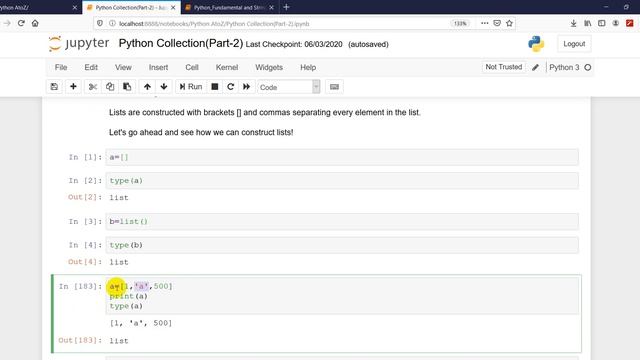Toggle browser sidebar icon
The height and width of the screenshot is (360, 640).
tap(602, 23)
